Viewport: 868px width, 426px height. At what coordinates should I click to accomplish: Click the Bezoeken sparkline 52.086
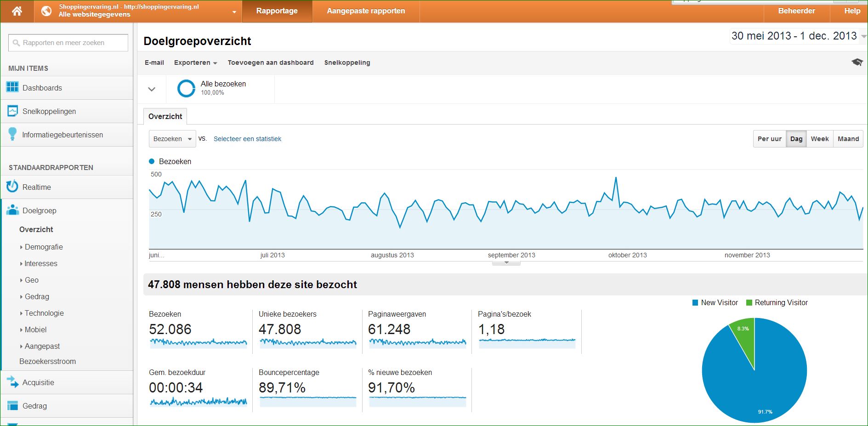coord(198,342)
